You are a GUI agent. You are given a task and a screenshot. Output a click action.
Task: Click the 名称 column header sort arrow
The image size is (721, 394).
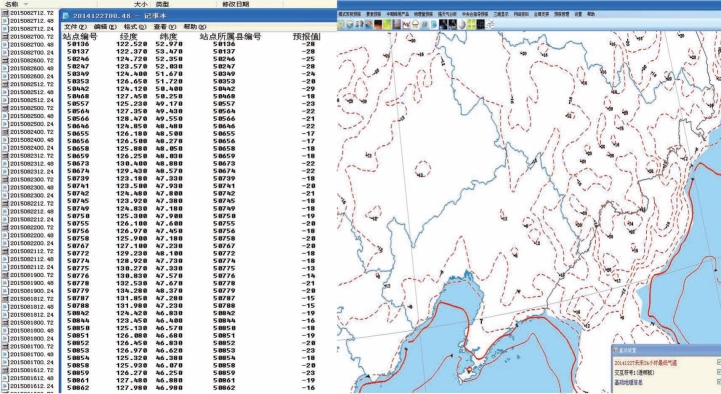(x=25, y=4)
